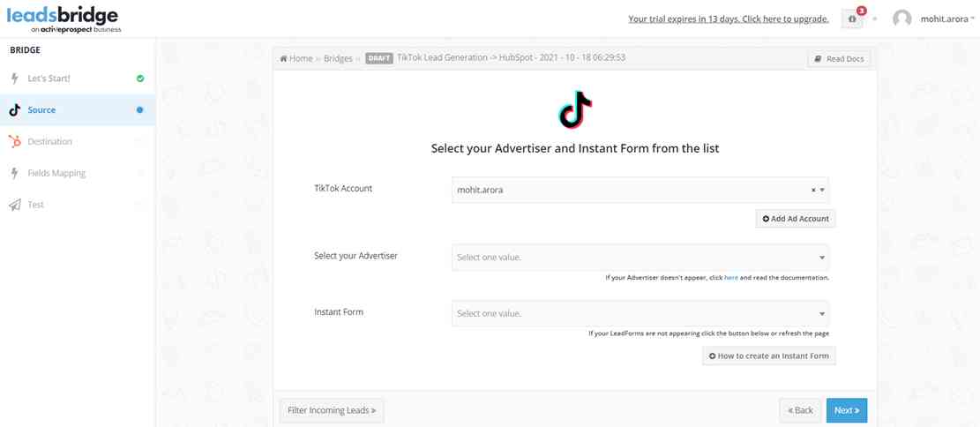Click the TikTok logo above the form

tap(575, 109)
